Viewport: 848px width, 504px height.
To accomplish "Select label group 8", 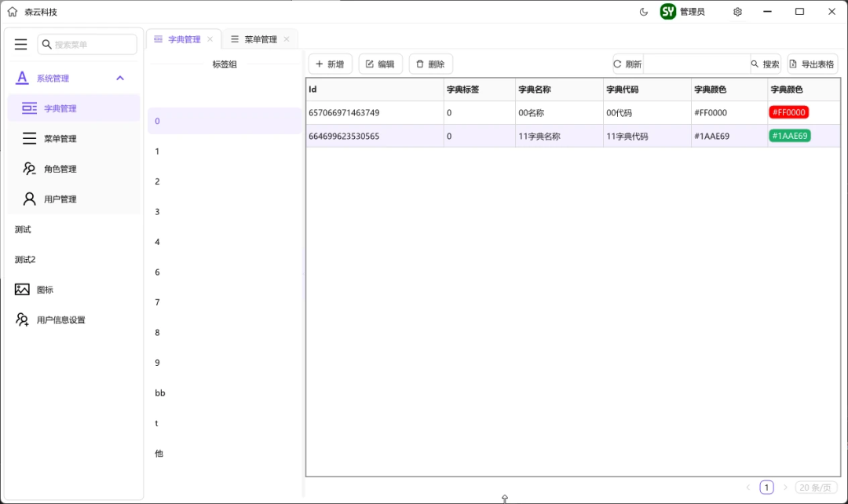I will (x=225, y=332).
